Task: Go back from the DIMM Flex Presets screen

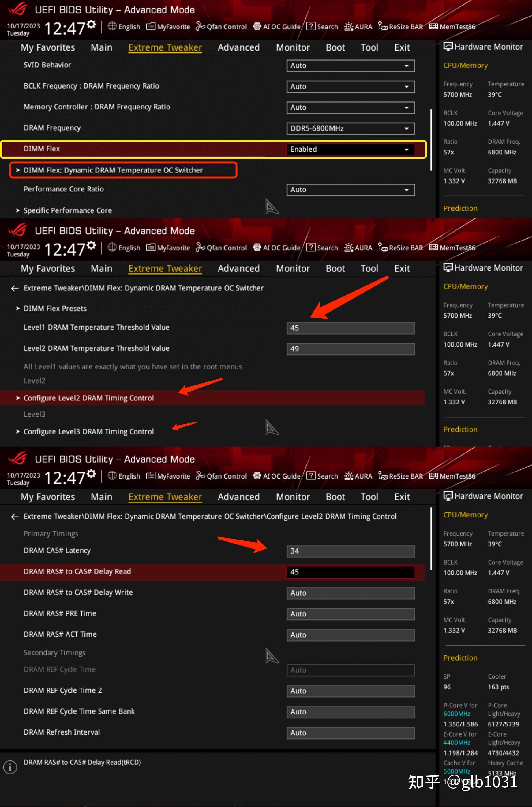Action: (15, 288)
